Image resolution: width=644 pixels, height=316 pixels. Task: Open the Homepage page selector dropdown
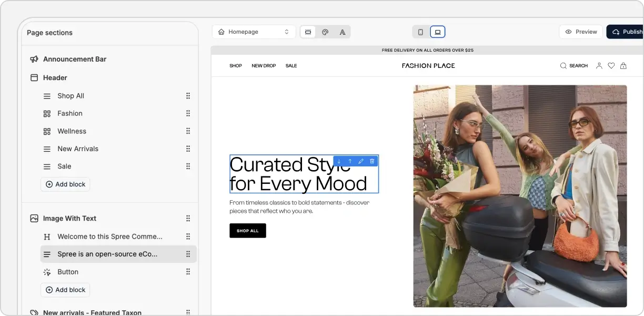coord(254,32)
